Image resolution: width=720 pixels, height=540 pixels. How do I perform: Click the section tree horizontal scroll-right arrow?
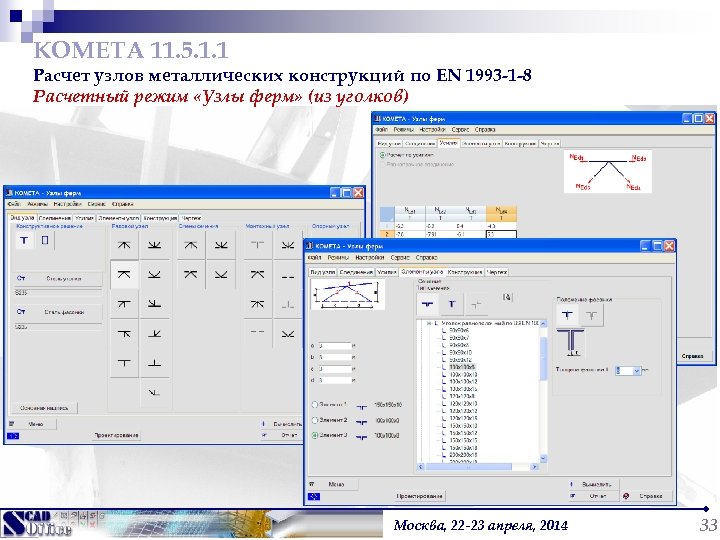click(x=534, y=467)
